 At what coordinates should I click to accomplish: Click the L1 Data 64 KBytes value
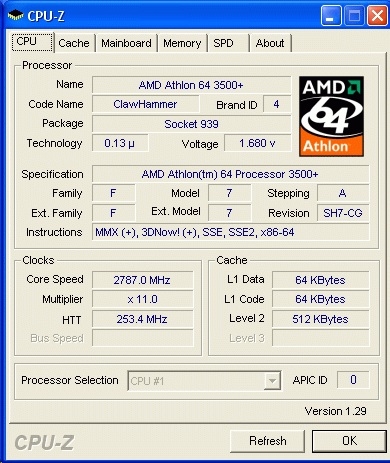pos(320,280)
